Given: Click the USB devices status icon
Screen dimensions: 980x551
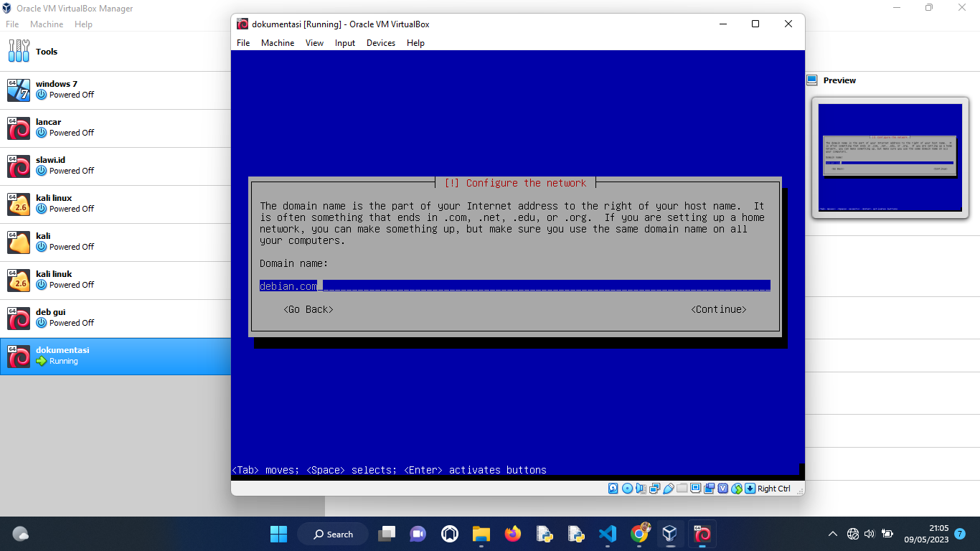Looking at the screenshot, I should click(668, 489).
